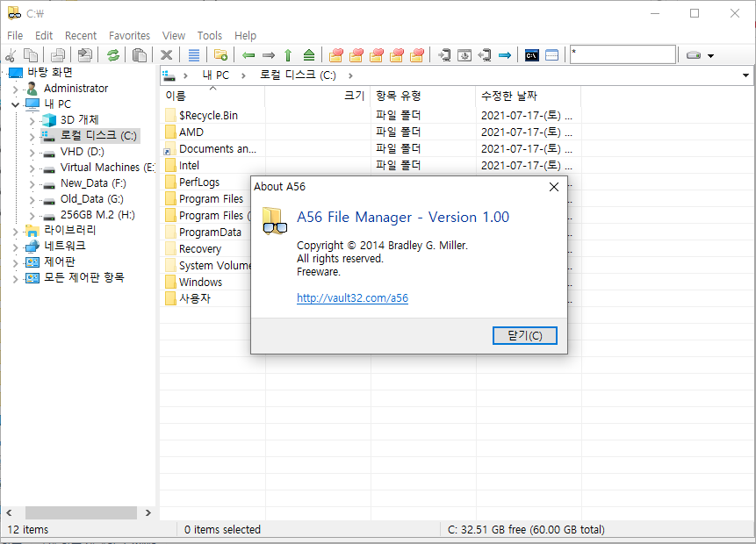756x544 pixels.
Task: Expand the 256GB M.2 (H:) tree node
Action: pyautogui.click(x=32, y=216)
